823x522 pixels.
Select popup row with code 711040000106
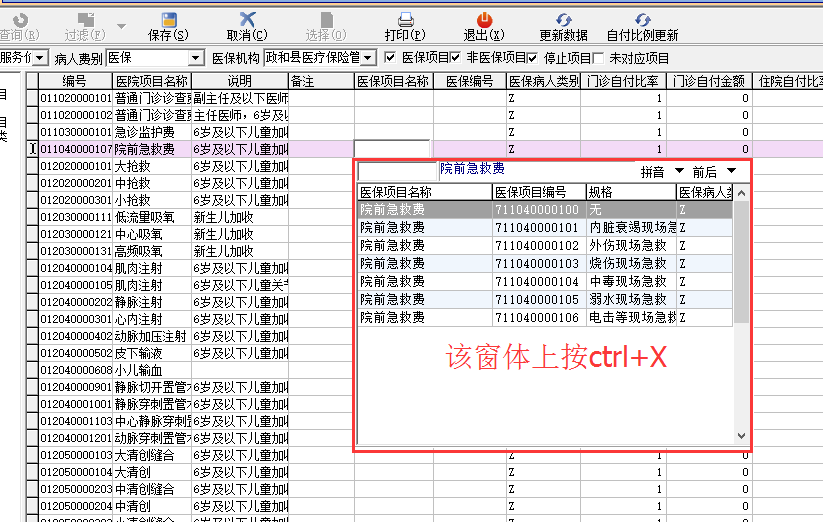[545, 317]
